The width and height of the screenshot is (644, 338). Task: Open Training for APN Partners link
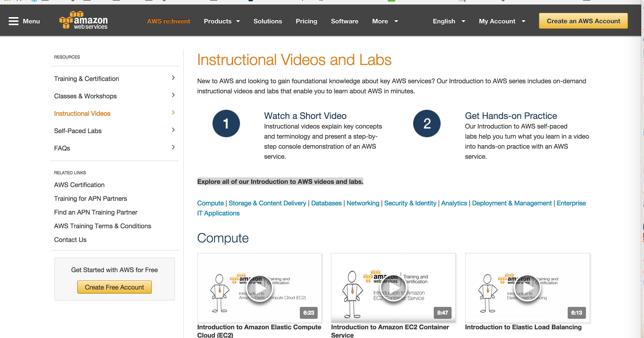pyautogui.click(x=90, y=199)
